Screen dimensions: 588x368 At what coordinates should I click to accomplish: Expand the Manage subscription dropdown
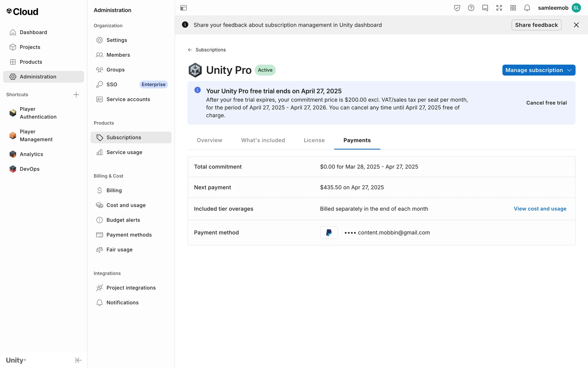pyautogui.click(x=538, y=70)
